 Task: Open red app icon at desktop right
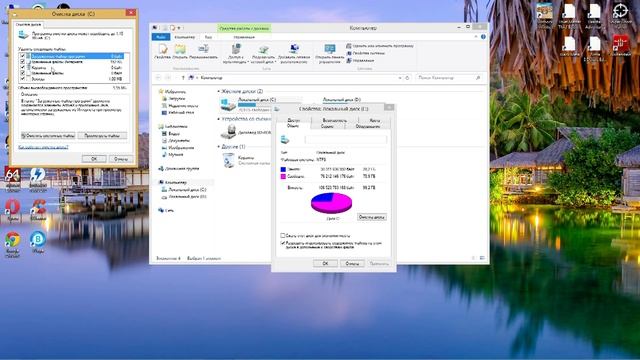point(620,43)
